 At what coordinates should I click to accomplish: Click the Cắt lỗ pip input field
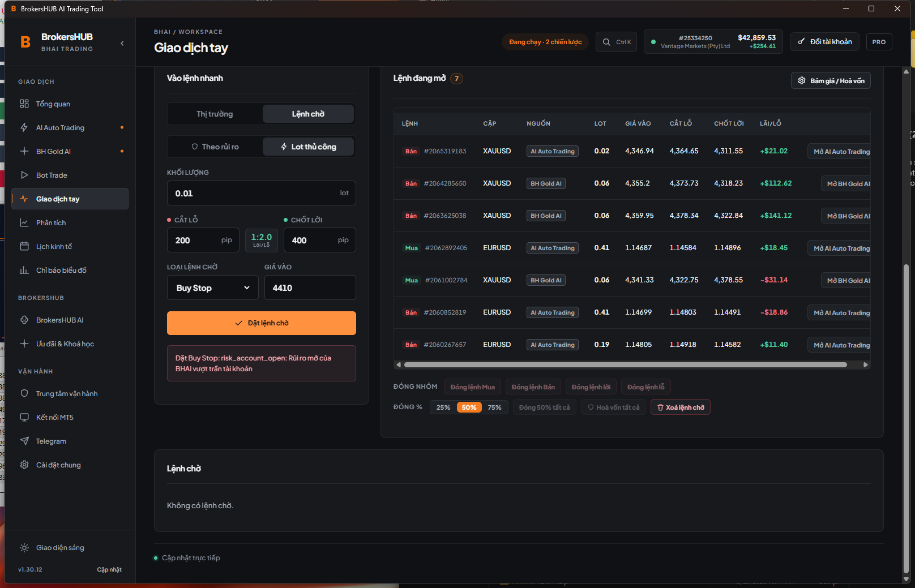tap(203, 240)
